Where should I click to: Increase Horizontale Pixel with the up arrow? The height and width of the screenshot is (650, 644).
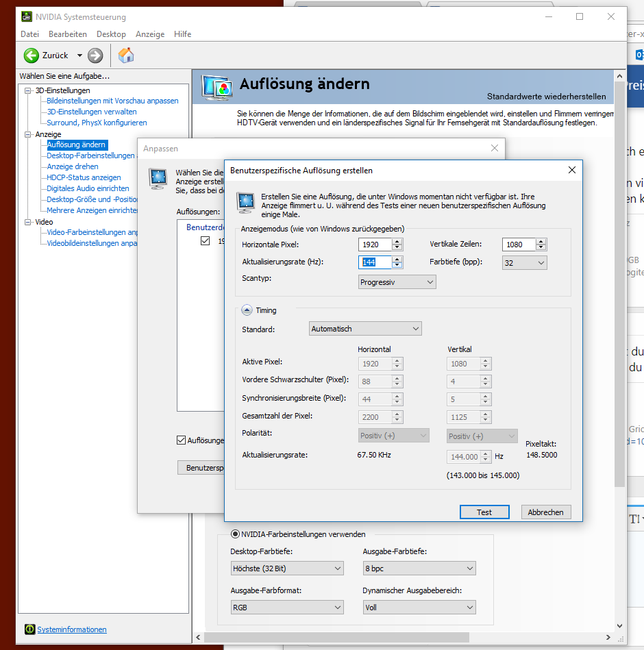point(397,242)
